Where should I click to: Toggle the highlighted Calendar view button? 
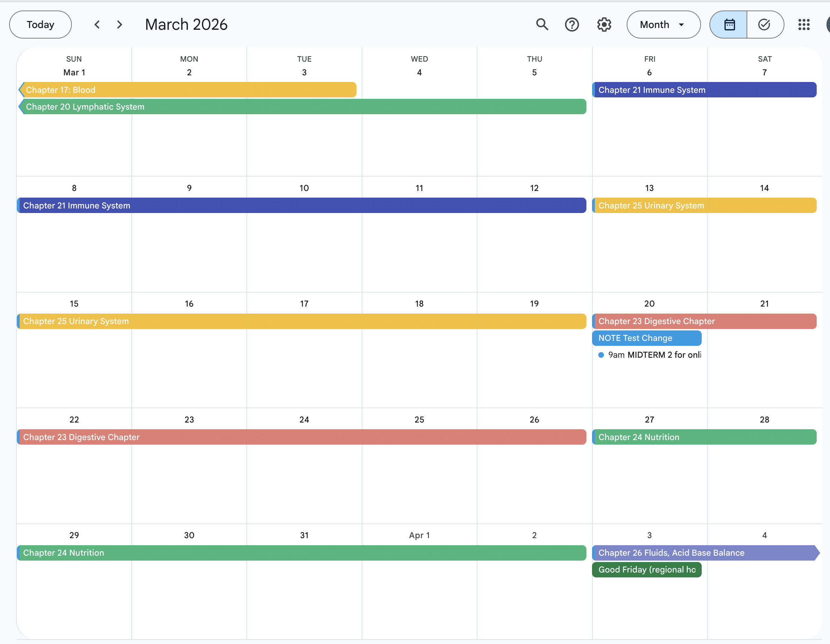pos(730,24)
